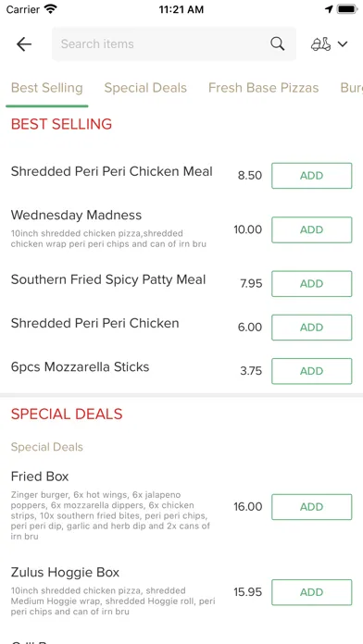
Task: Add the 6.00 Shredded Peri Peri Chicken
Action: point(312,328)
